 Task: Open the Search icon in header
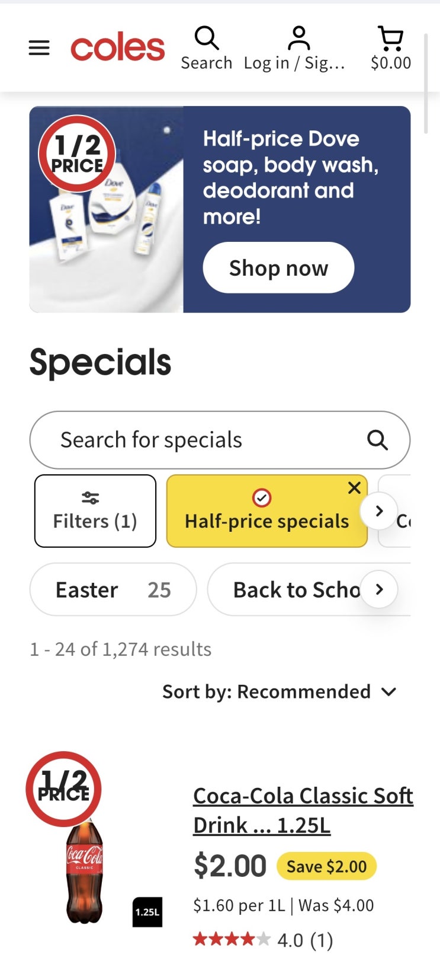tap(207, 48)
